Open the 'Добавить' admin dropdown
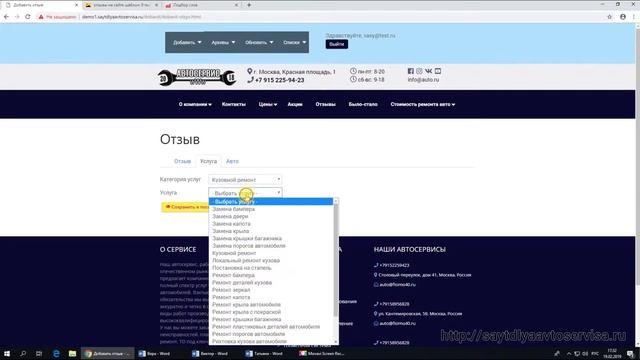This screenshot has height=360, width=640. [187, 42]
